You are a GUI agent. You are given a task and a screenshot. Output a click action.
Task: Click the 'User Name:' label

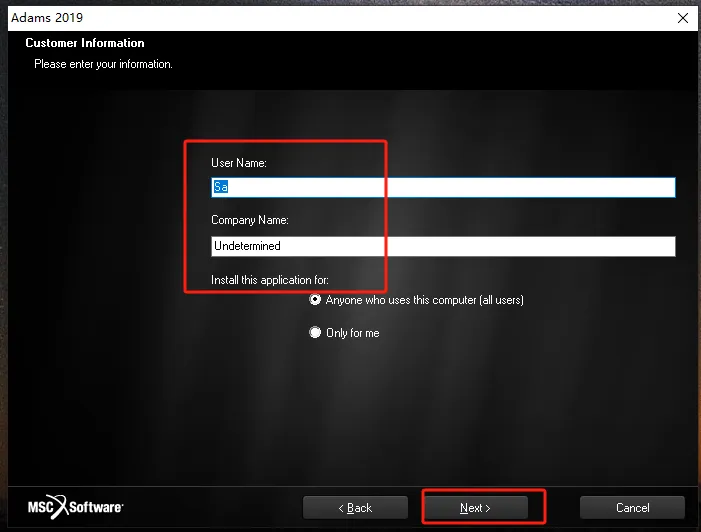point(239,163)
